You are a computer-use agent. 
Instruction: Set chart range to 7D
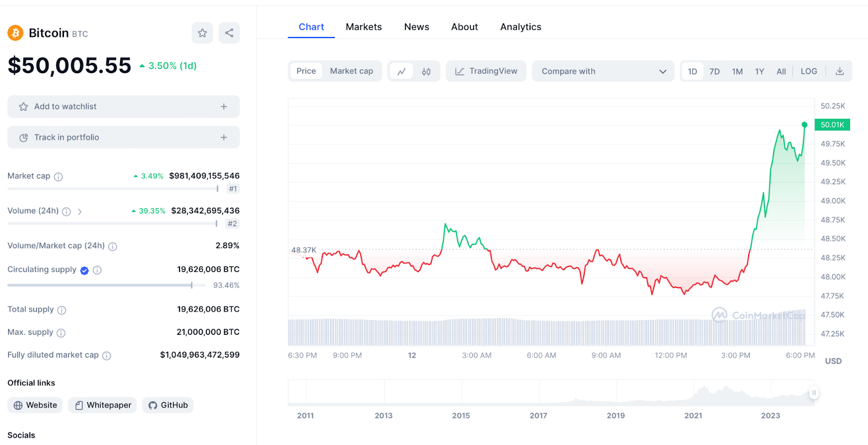[714, 72]
